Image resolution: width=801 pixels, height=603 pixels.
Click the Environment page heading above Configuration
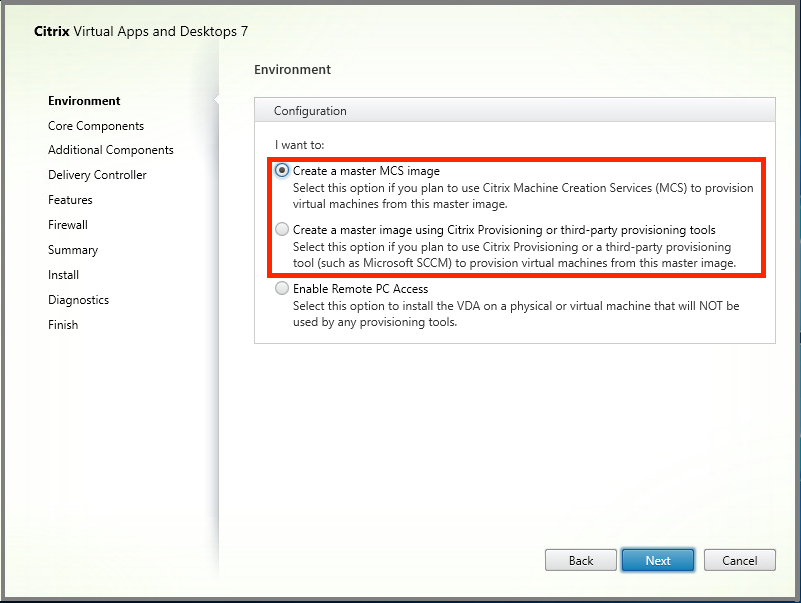292,70
